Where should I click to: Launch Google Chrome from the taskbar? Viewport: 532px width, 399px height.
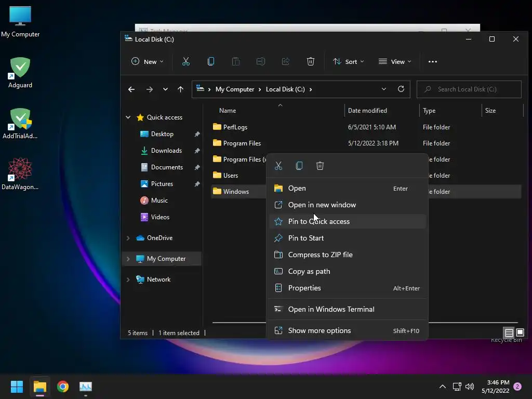pyautogui.click(x=63, y=387)
